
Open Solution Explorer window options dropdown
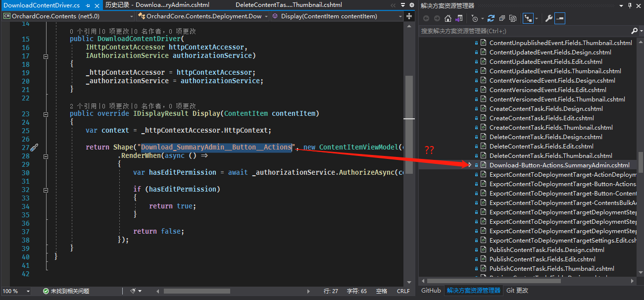pyautogui.click(x=622, y=5)
